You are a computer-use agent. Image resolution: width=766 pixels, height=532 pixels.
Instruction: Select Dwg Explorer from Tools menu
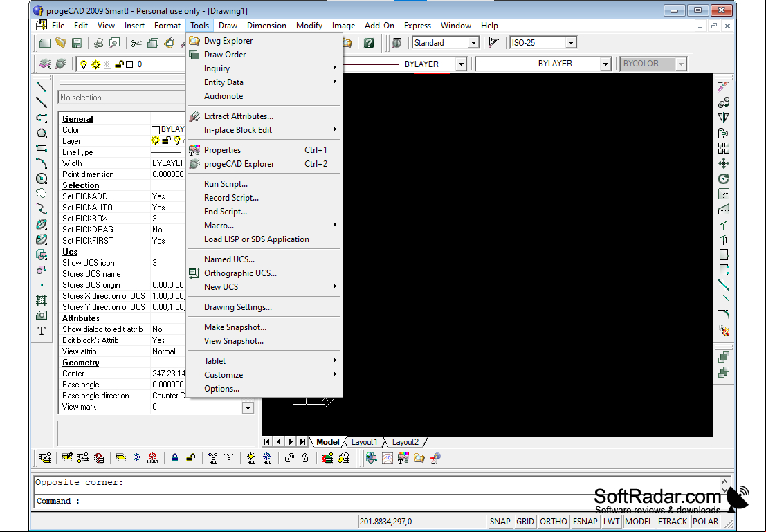[264, 41]
